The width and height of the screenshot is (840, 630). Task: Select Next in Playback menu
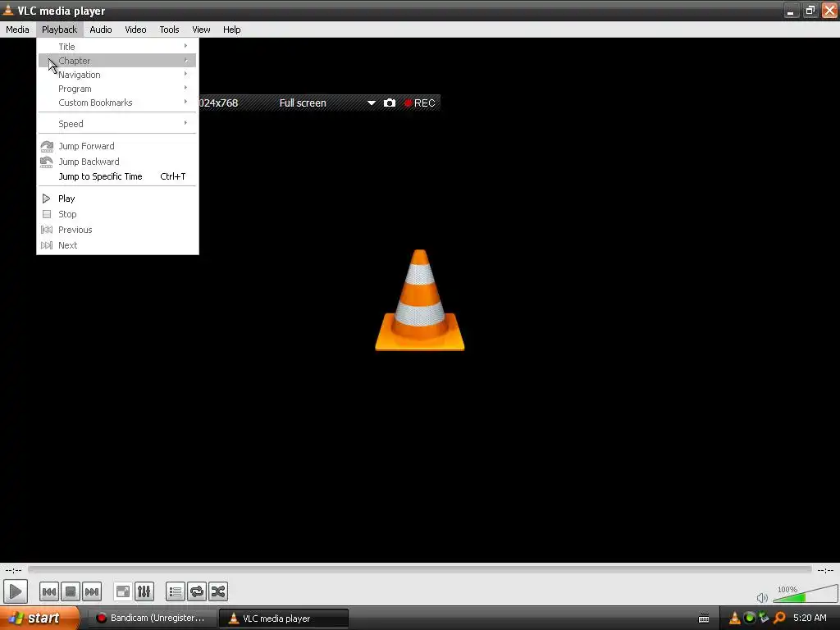(x=117, y=244)
